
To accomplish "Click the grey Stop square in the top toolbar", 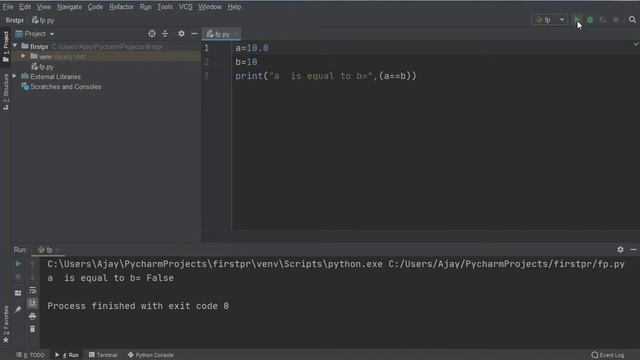I will coord(616,20).
